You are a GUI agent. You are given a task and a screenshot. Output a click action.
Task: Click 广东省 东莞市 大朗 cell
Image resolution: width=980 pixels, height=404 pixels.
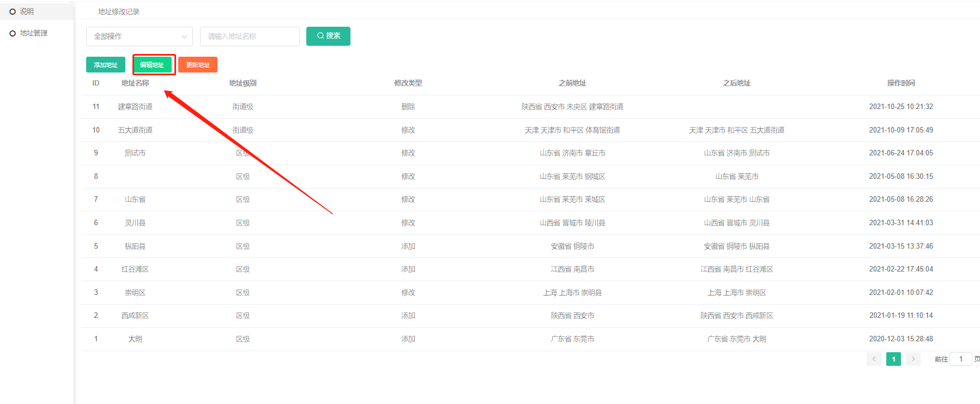tap(737, 339)
